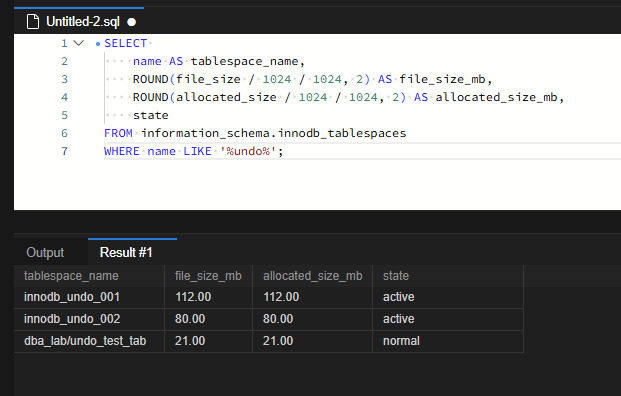Viewport: 621px width, 396px height.
Task: Click the SELECT keyword on line 1
Action: point(126,43)
